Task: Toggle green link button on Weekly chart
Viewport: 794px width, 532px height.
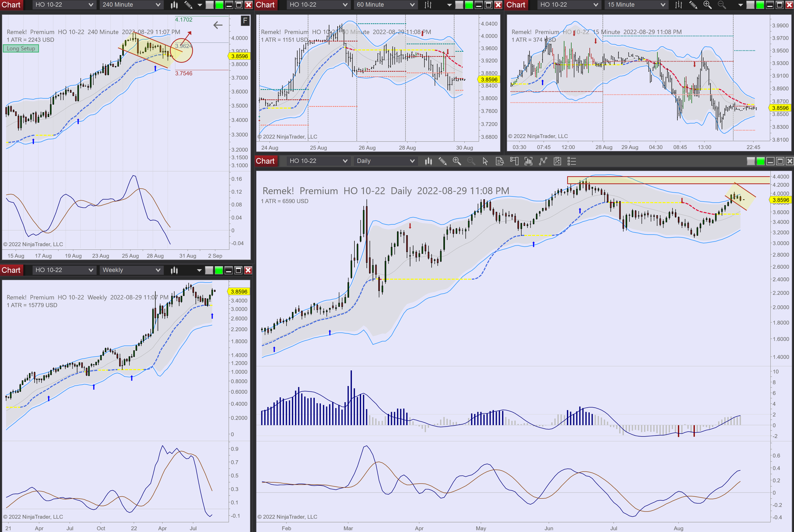Action: [219, 270]
